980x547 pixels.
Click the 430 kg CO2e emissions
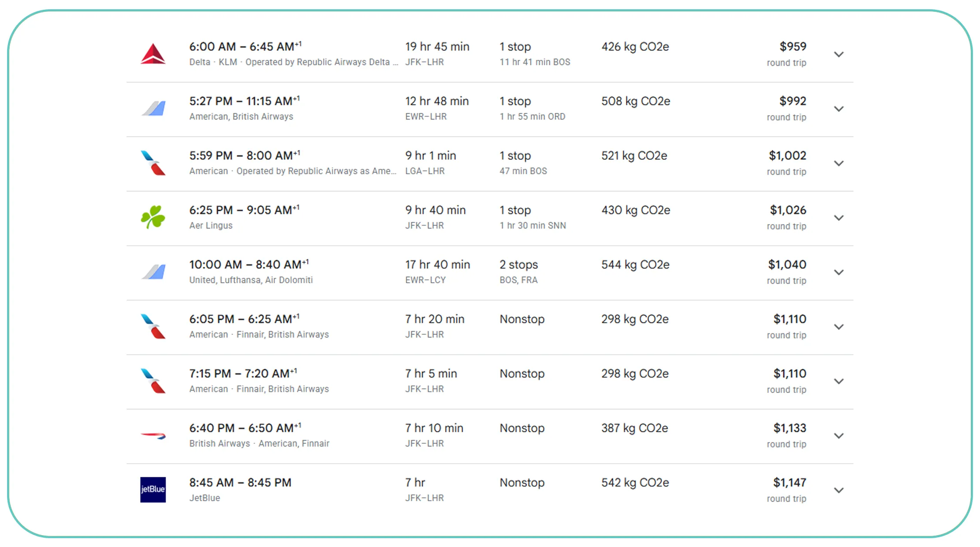[x=636, y=210]
